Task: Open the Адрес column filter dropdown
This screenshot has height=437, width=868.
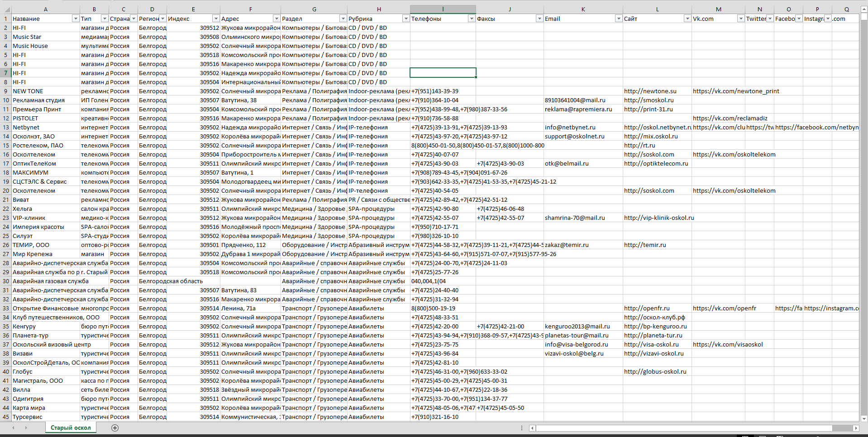Action: 277,19
